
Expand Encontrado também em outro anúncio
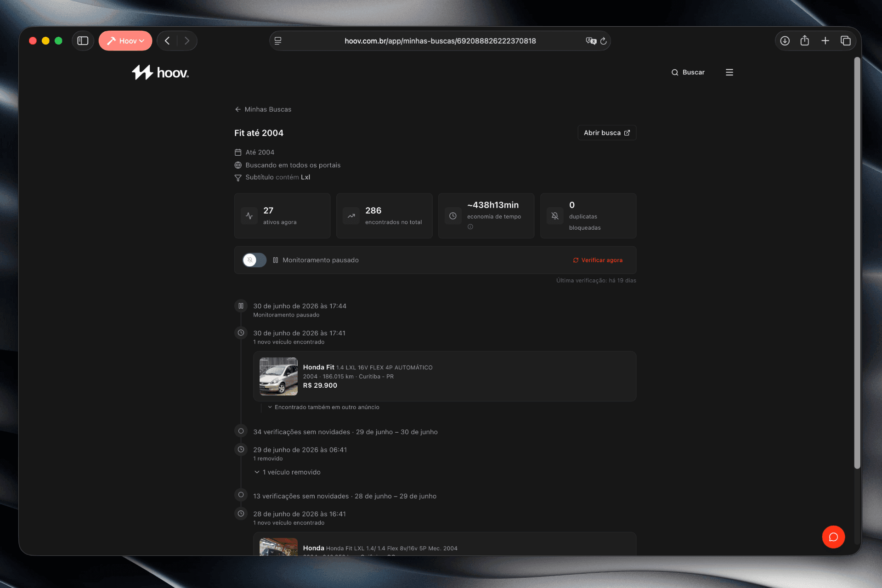[323, 407]
